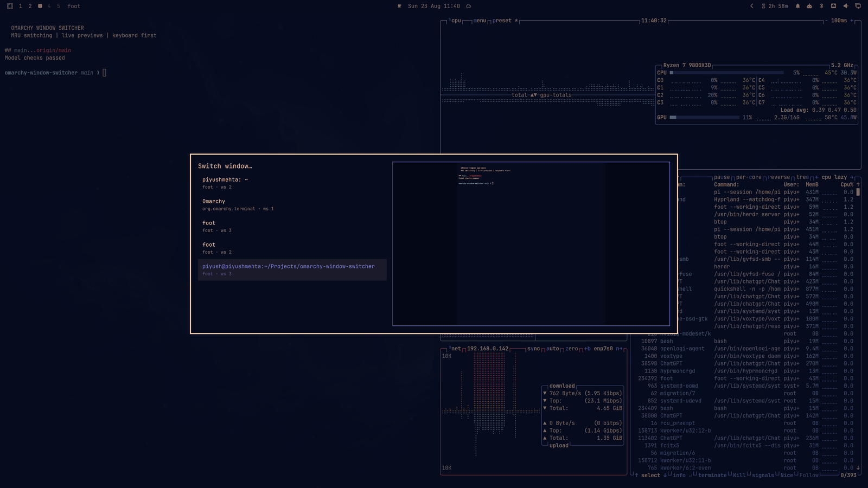Viewport: 868px width, 488px height.
Task: Open the robot assistant tray icon
Action: (x=809, y=6)
